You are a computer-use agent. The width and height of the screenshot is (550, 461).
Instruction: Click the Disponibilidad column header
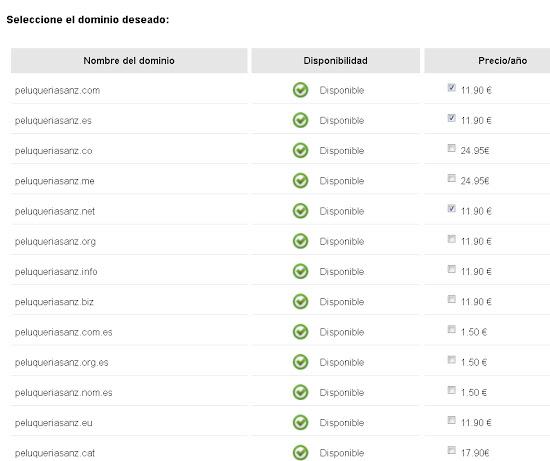click(336, 61)
